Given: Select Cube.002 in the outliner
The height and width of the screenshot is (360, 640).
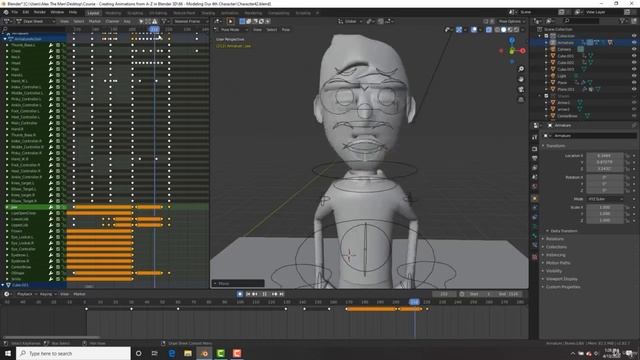Looking at the screenshot, I should pos(566,62).
